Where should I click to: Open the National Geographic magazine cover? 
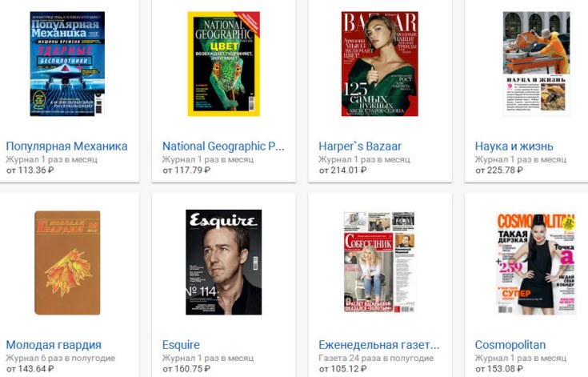coord(224,64)
